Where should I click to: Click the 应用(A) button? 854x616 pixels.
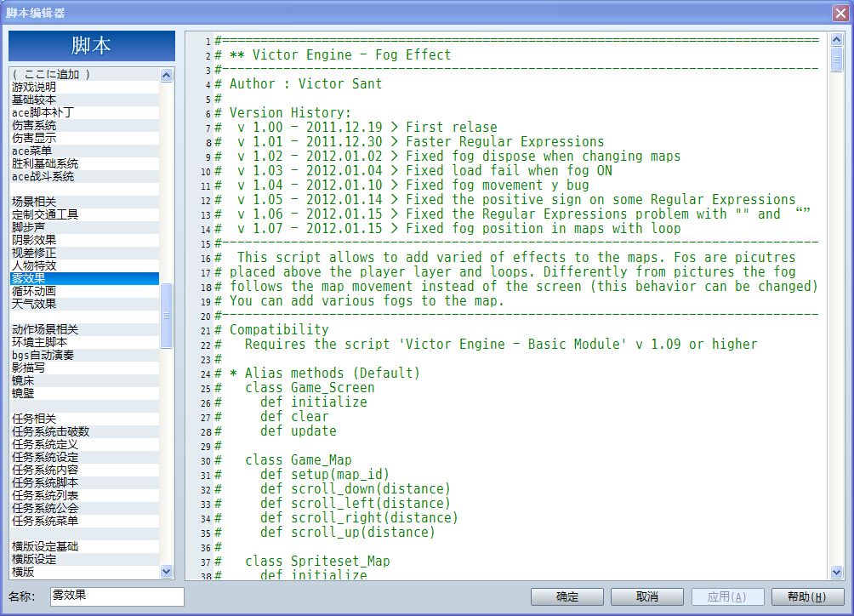(727, 596)
